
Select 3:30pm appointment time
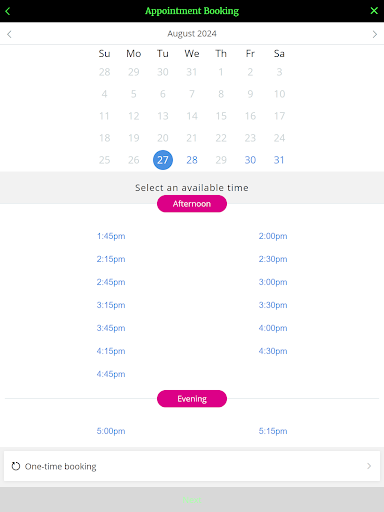pyautogui.click(x=273, y=305)
